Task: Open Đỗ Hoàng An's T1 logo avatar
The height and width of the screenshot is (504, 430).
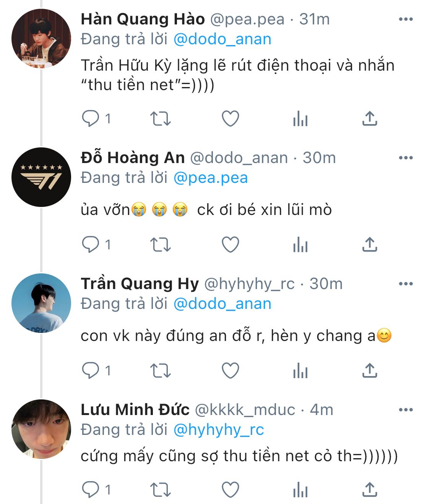Action: 41,177
